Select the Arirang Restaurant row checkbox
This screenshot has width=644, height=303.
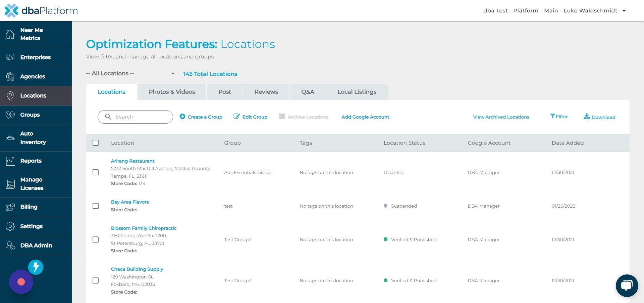(x=96, y=172)
